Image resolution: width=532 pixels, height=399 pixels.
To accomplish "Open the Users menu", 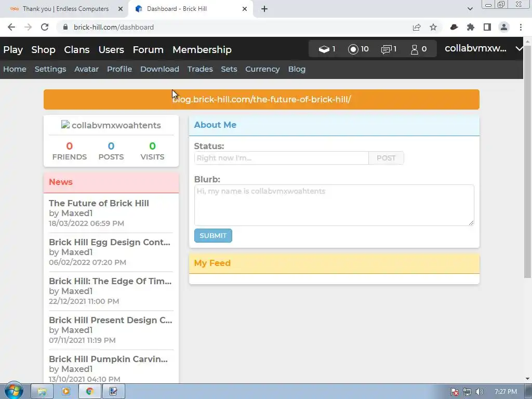I will 111,49.
